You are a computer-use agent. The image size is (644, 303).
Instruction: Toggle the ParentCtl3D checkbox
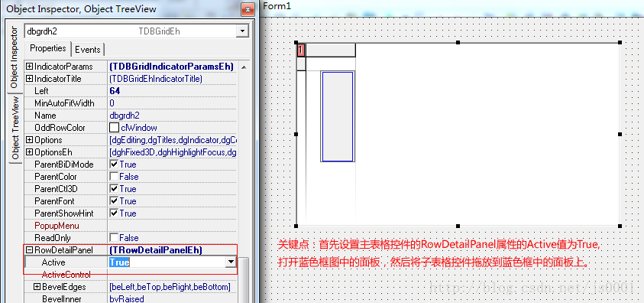(x=114, y=189)
